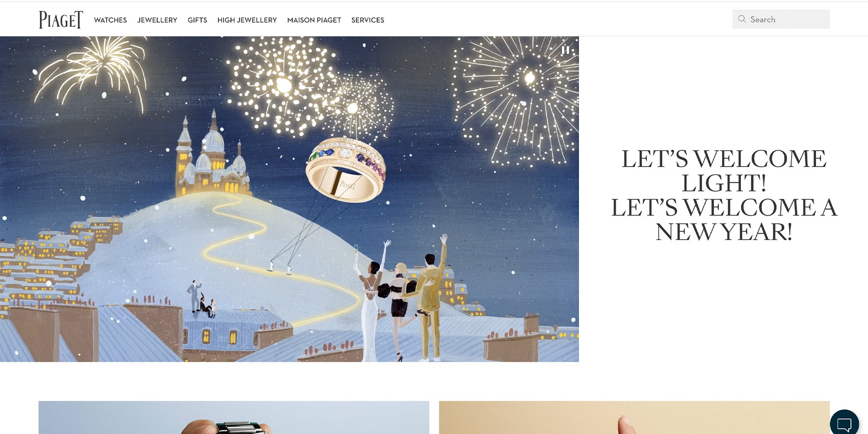The width and height of the screenshot is (868, 434).
Task: Open the Jewellery menu
Action: click(x=157, y=20)
